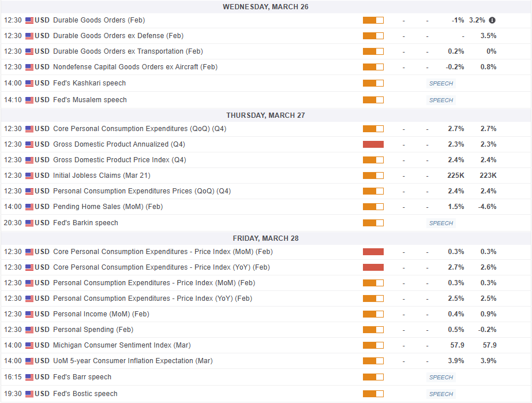Expand the Fed's Barr speech row
This screenshot has width=532, height=403.
pos(82,377)
